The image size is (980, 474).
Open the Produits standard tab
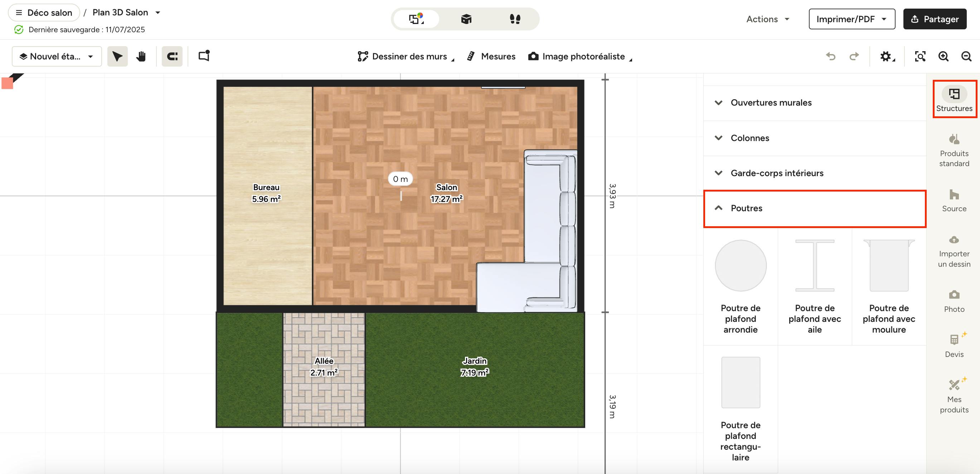tap(954, 150)
